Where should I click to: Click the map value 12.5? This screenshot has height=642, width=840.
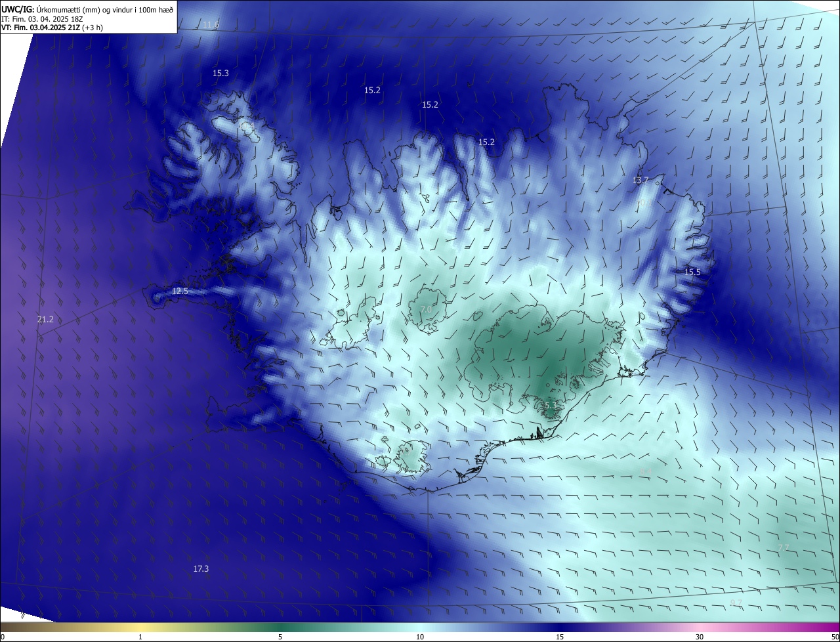[180, 291]
